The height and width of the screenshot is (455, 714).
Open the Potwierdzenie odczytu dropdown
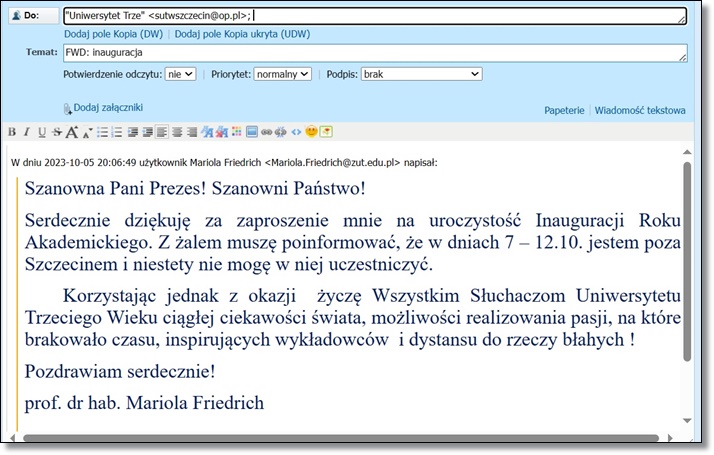coord(180,74)
